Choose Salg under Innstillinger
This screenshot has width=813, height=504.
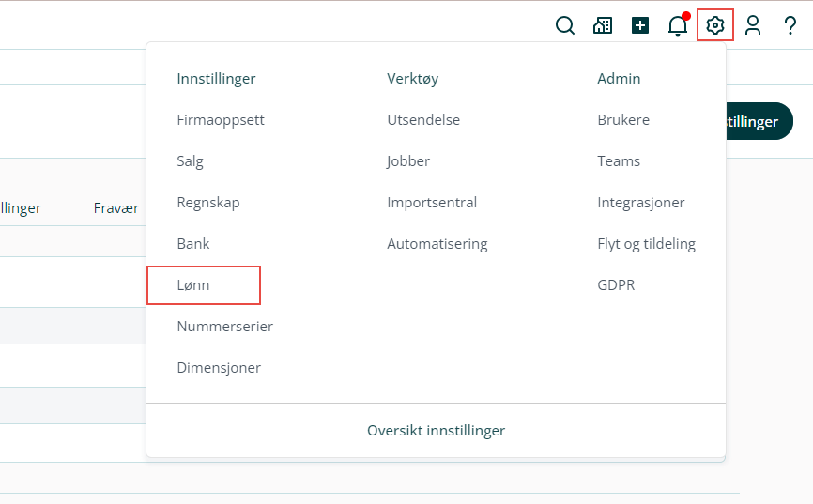pyautogui.click(x=190, y=161)
